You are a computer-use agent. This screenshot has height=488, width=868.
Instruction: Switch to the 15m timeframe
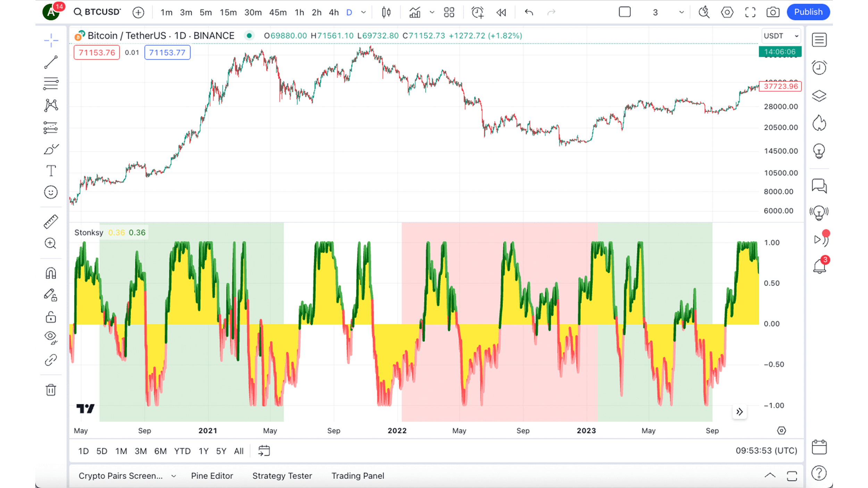[228, 12]
